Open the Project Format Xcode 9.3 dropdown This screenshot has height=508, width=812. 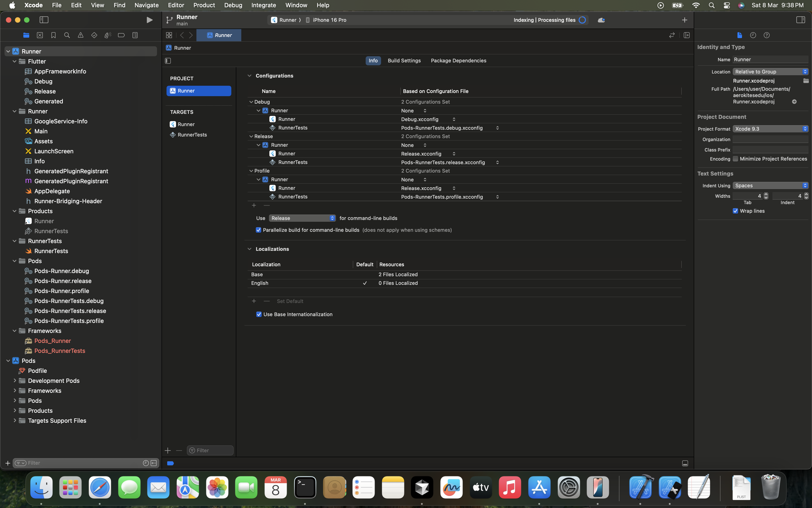coord(770,129)
